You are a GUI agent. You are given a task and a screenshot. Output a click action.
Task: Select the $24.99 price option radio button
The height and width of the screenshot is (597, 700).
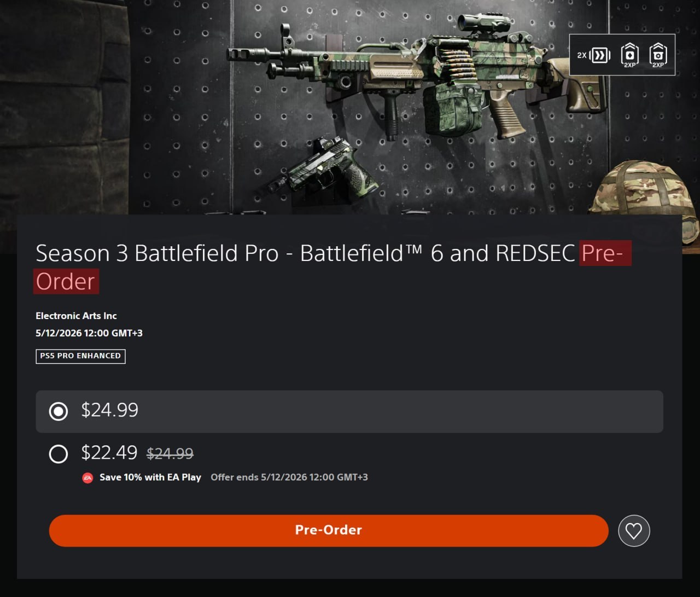coord(59,411)
